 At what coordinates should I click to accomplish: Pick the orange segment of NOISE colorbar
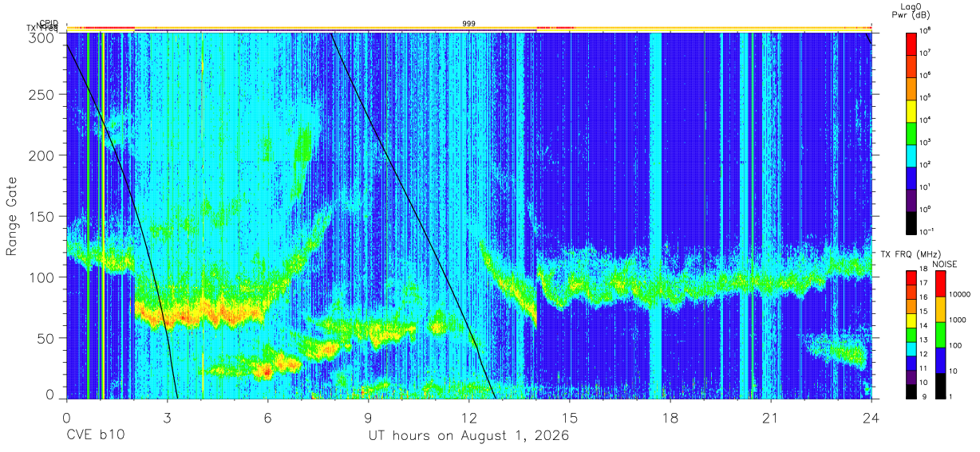pyautogui.click(x=940, y=309)
